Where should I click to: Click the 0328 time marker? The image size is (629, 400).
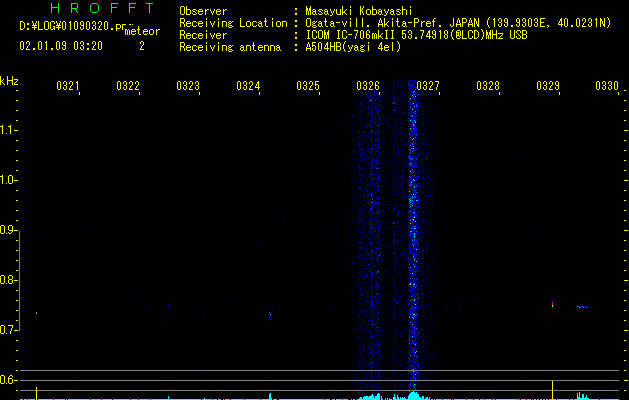pyautogui.click(x=488, y=85)
